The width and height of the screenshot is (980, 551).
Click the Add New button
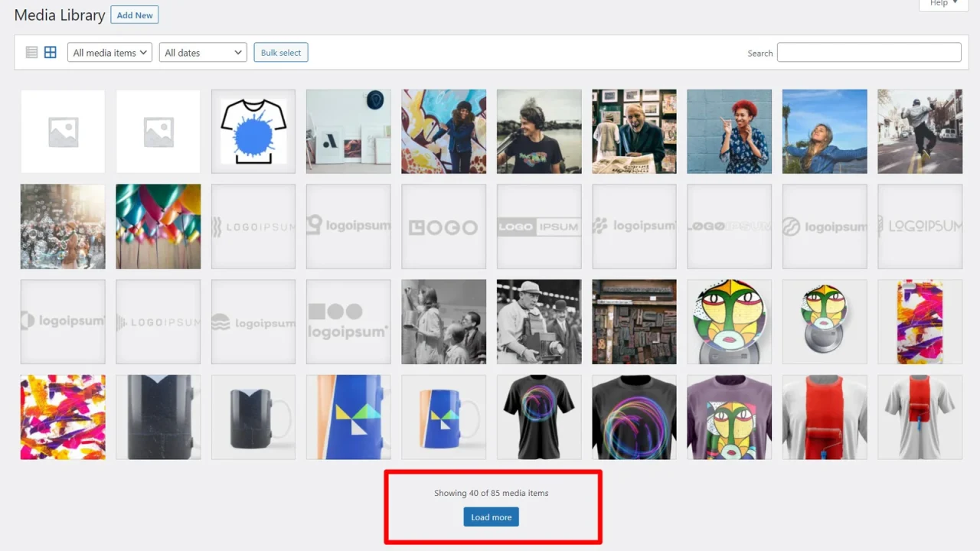tap(134, 15)
